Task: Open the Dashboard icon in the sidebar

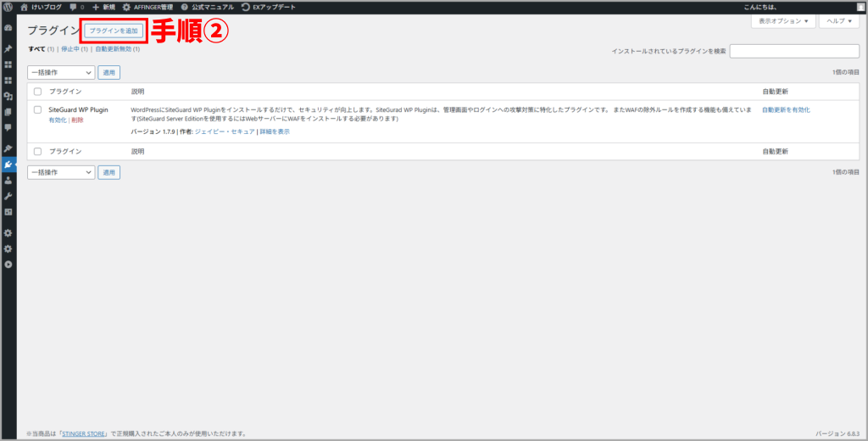Action: (x=8, y=28)
